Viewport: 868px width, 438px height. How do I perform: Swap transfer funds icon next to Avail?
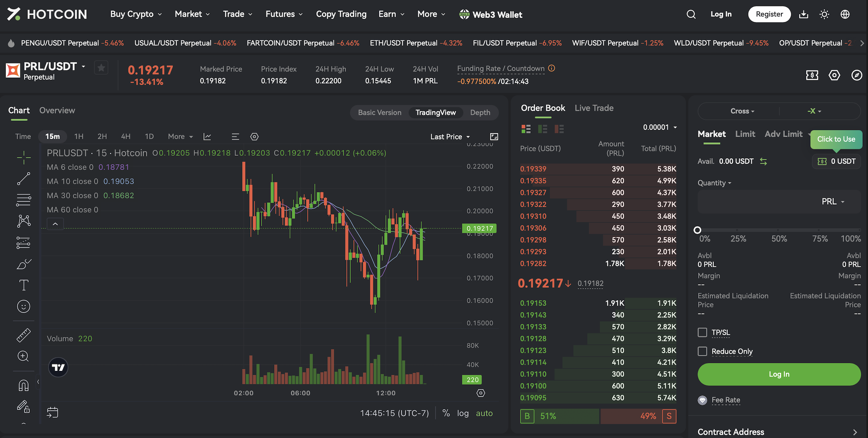coord(763,161)
